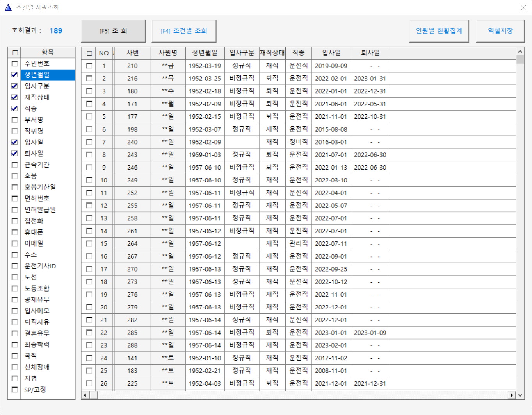Click the 퇴사일 column header
This screenshot has width=532, height=415.
pos(370,53)
